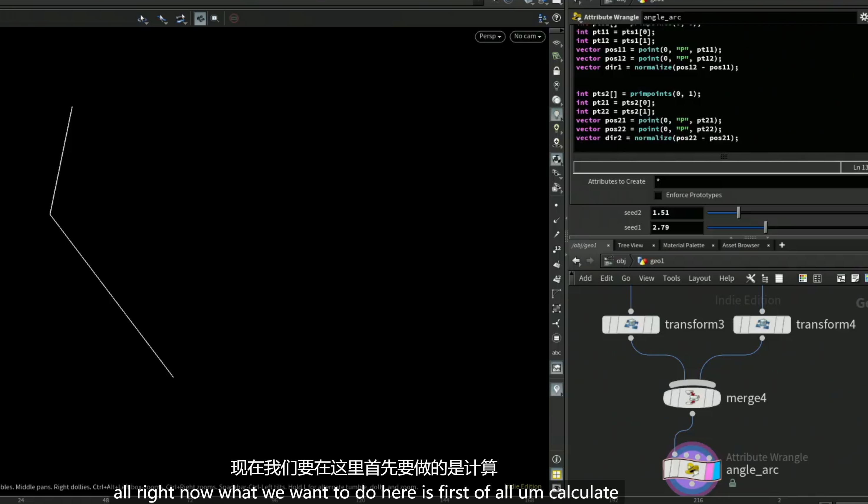The image size is (868, 504).
Task: Click the info icon in the display sidebar
Action: (556, 459)
